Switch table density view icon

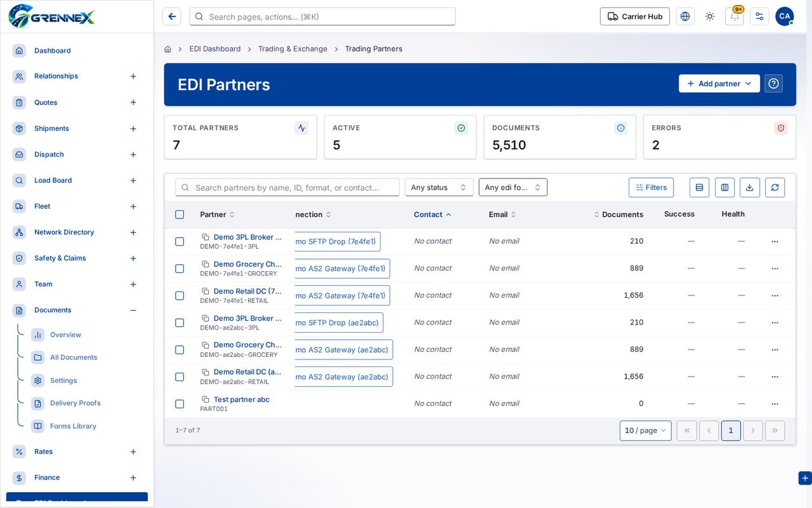699,187
